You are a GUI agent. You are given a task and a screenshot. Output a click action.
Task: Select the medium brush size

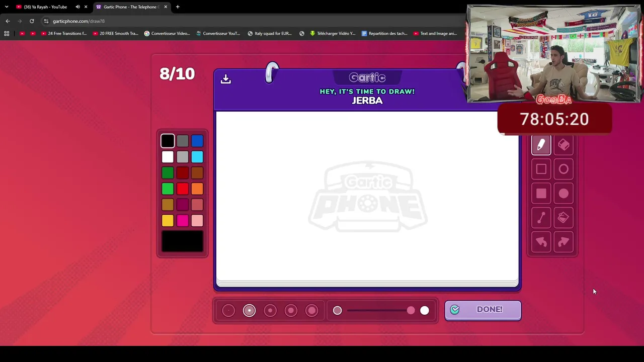[270, 311]
